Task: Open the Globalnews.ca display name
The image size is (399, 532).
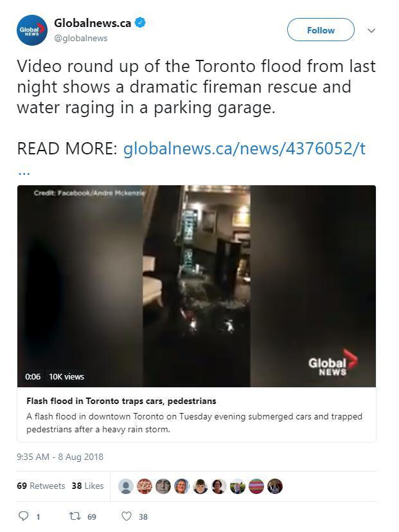Action: 93,23
